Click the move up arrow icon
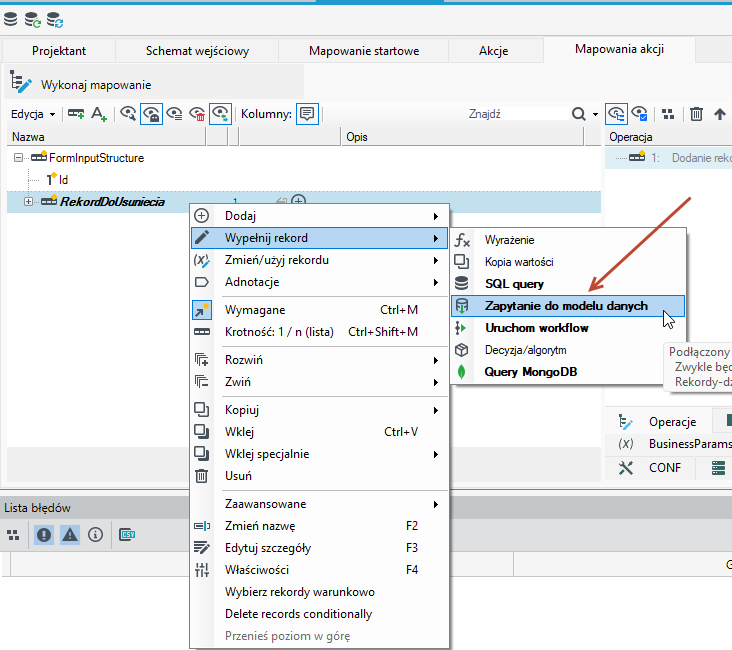This screenshot has height=650, width=732. coord(720,113)
